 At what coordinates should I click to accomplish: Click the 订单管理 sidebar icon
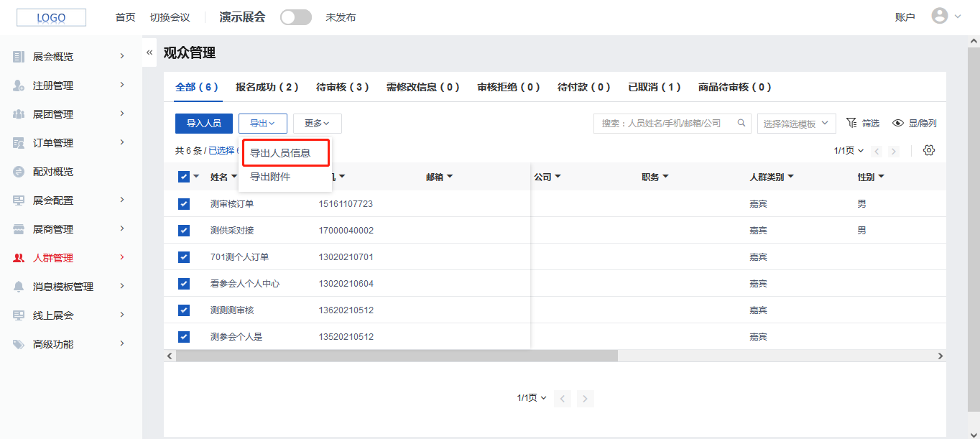point(19,143)
